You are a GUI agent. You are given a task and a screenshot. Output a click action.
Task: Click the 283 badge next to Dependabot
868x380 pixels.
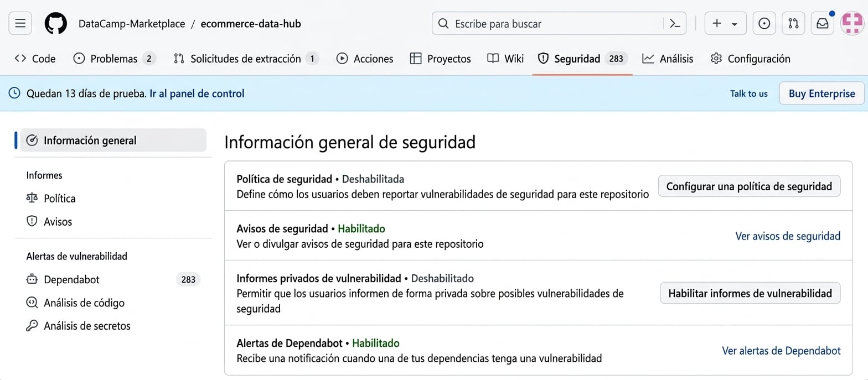point(188,279)
